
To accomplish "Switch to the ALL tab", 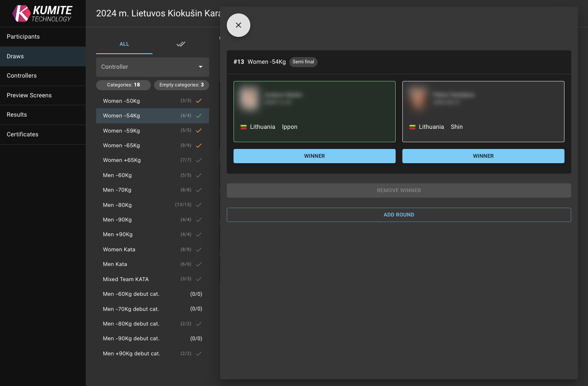I will pos(124,44).
